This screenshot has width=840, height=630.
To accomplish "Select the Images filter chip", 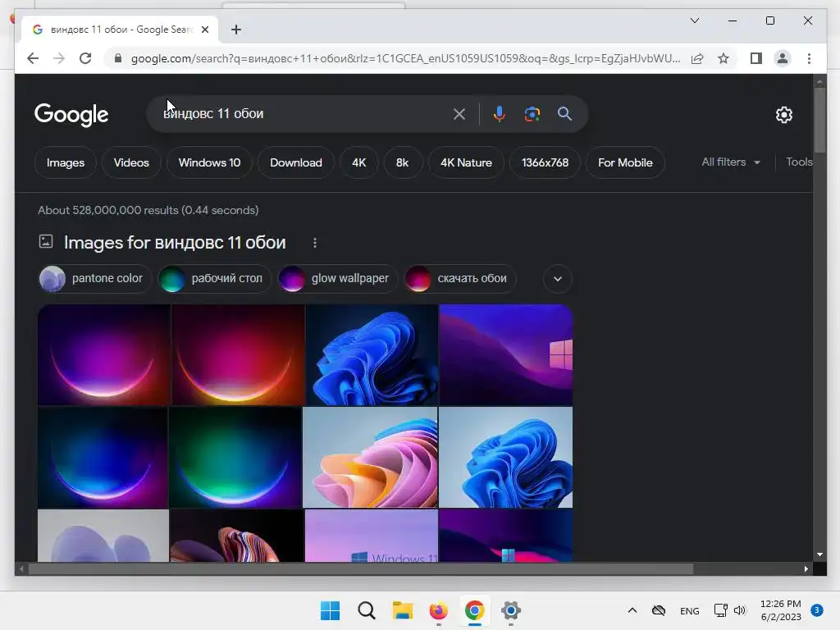I will tap(66, 162).
